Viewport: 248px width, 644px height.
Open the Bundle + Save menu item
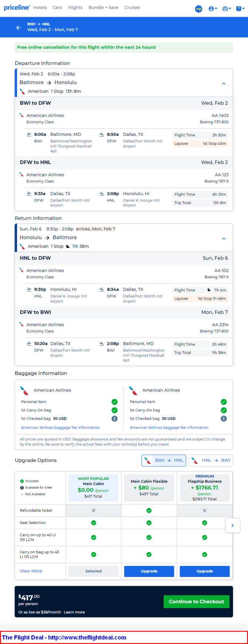pyautogui.click(x=103, y=7)
